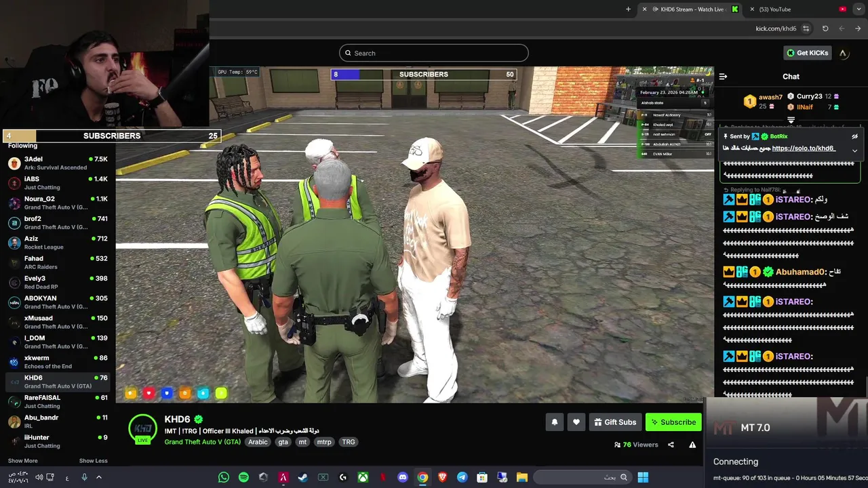This screenshot has width=868, height=488.
Task: Click the Kick search field
Action: point(434,53)
